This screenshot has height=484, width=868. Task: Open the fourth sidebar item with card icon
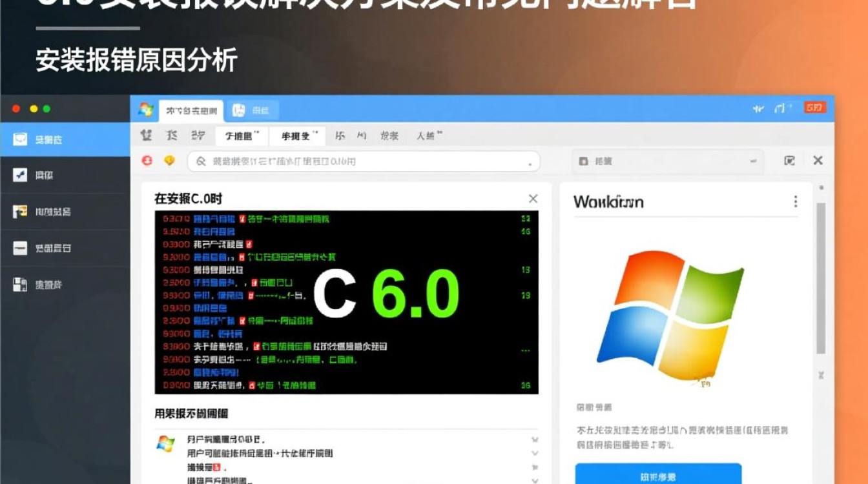click(x=65, y=248)
